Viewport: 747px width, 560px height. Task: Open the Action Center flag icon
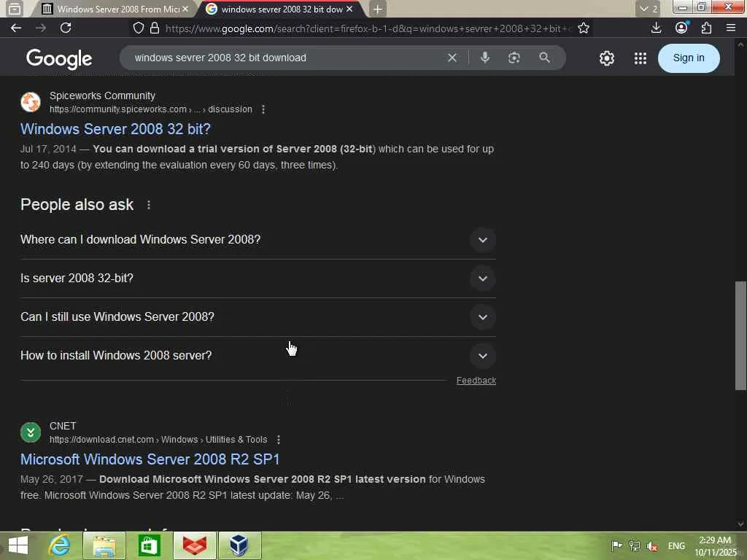(616, 545)
